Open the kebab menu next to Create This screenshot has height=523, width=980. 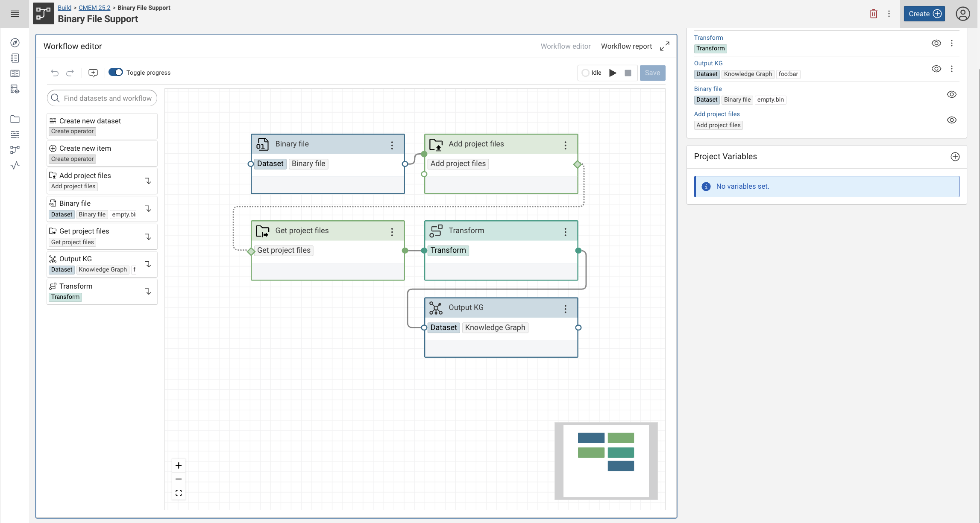click(889, 13)
